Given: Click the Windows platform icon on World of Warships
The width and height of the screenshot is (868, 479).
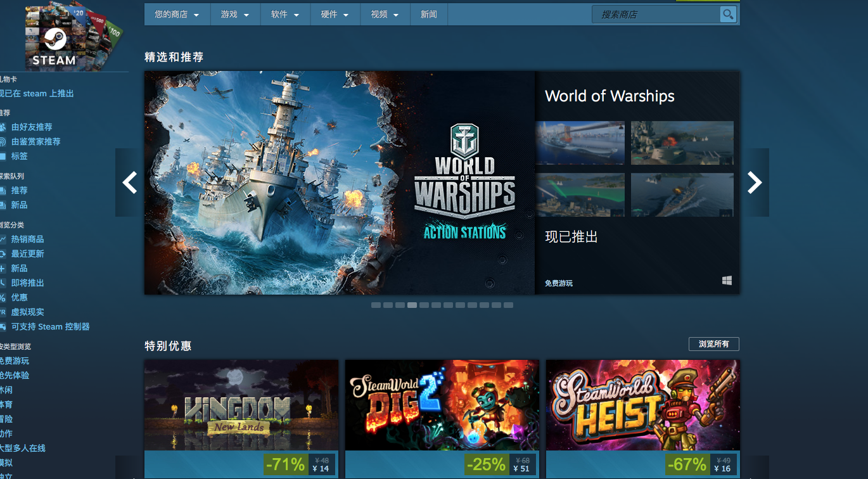Looking at the screenshot, I should click(727, 280).
